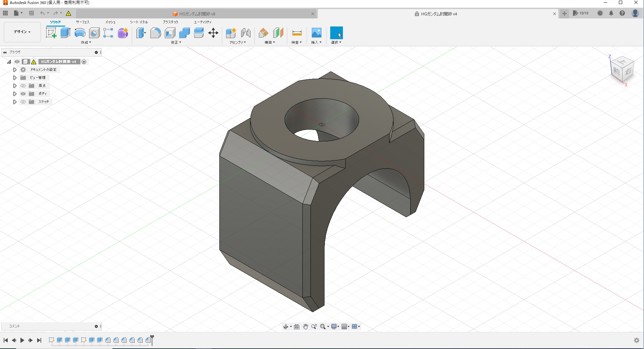Click the Shell tool icon
The image size is (644, 349).
[170, 33]
